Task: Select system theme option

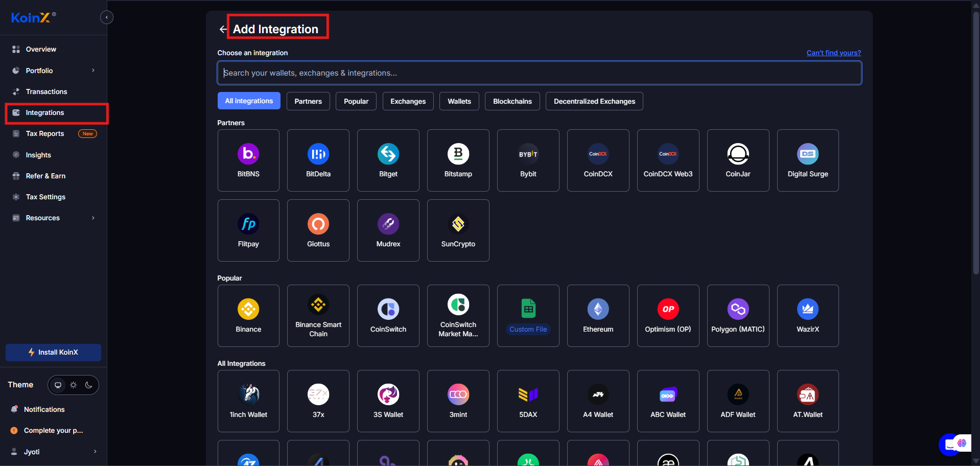Action: pyautogui.click(x=57, y=385)
